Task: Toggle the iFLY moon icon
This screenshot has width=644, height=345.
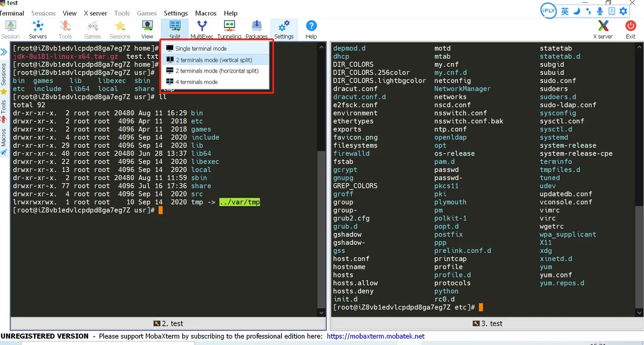Action: click(577, 11)
